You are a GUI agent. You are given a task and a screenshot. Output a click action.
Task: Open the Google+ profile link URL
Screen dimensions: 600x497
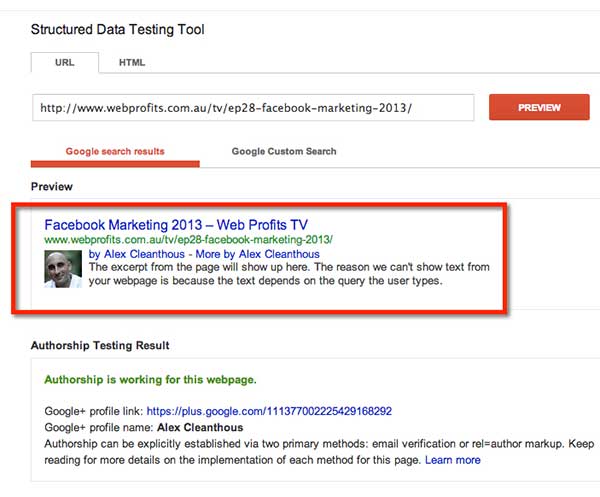coord(269,411)
